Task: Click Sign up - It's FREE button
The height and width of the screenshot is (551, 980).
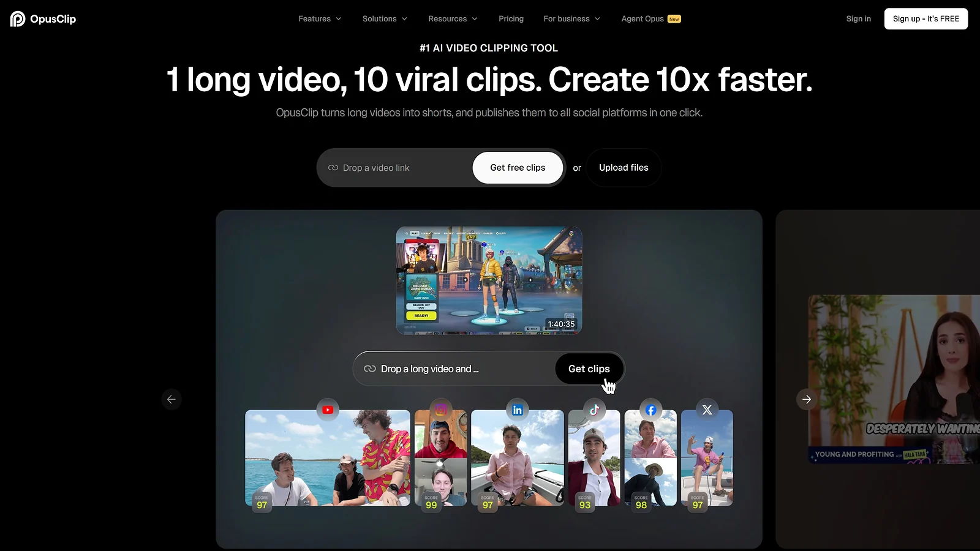Action: [926, 19]
